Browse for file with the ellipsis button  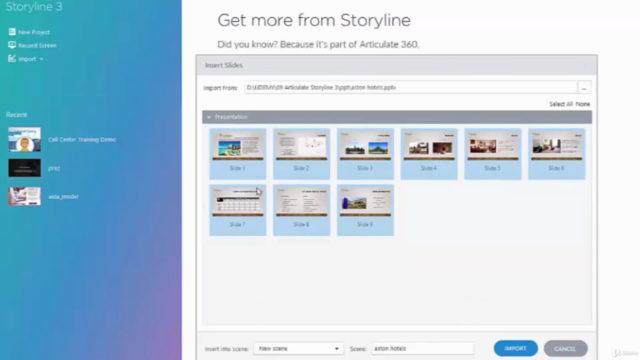click(584, 88)
